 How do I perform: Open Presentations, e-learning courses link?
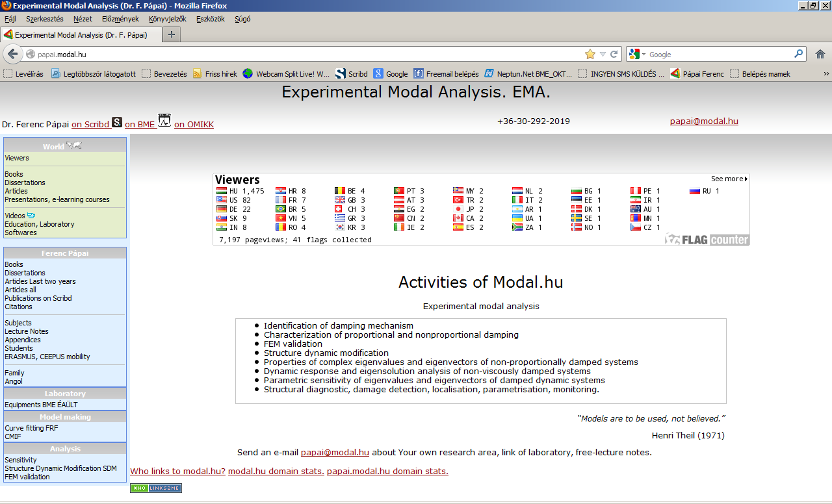(x=57, y=199)
